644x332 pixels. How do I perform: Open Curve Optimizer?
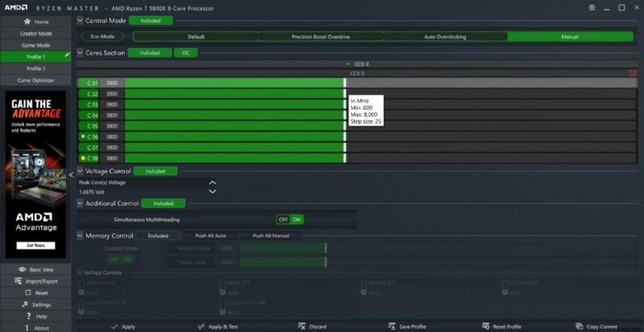coord(35,80)
